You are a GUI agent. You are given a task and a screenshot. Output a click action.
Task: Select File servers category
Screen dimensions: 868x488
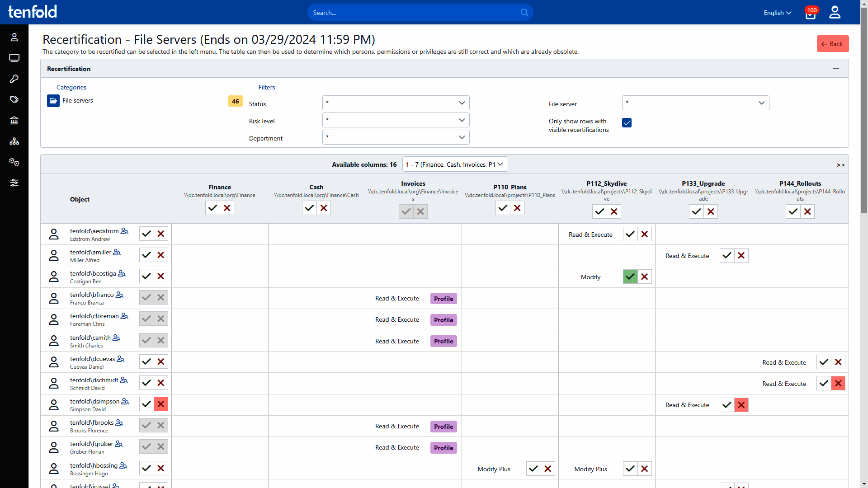tap(77, 100)
